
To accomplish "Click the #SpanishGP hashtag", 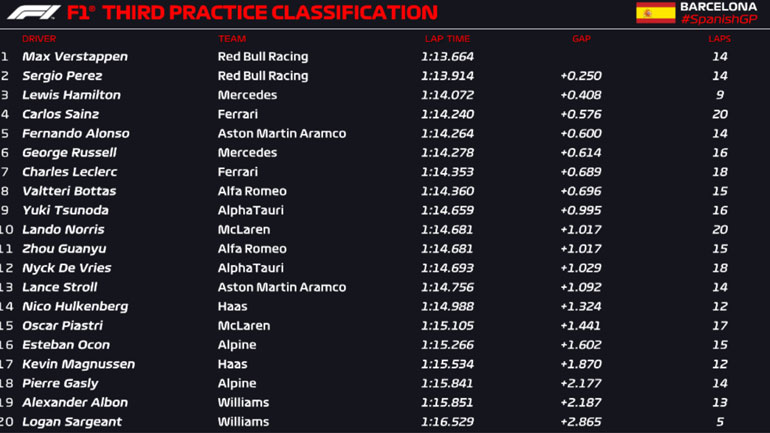I will point(718,20).
